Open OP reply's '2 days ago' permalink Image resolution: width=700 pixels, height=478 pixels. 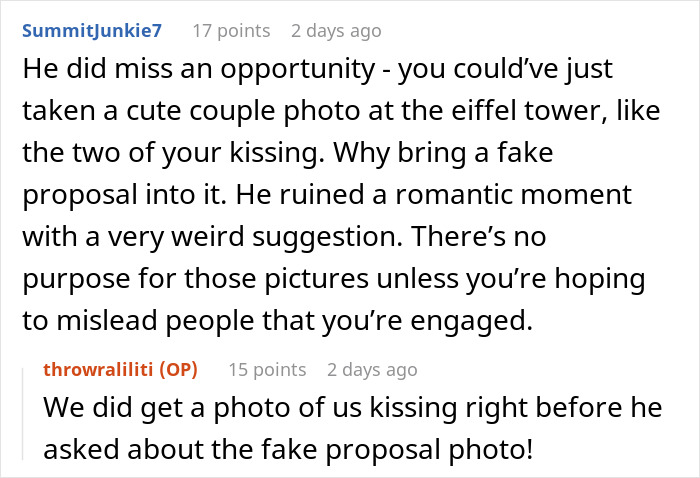click(372, 370)
